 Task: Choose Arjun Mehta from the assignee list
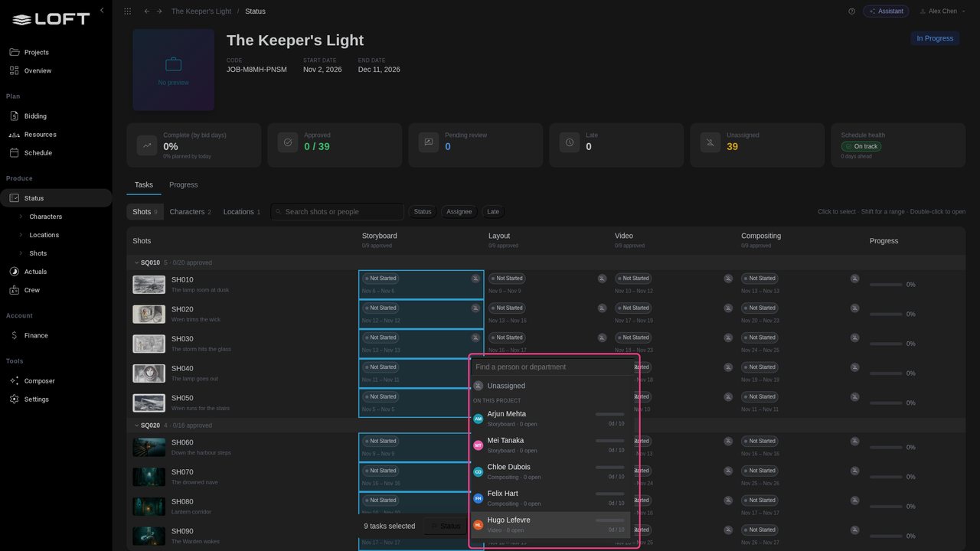pos(550,419)
